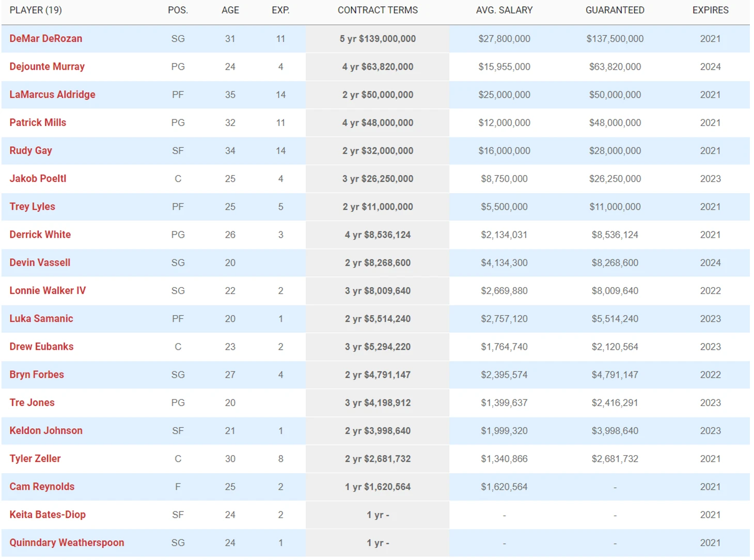Select the $2,120,564 guaranteed amount
Image resolution: width=754 pixels, height=560 pixels.
(615, 347)
